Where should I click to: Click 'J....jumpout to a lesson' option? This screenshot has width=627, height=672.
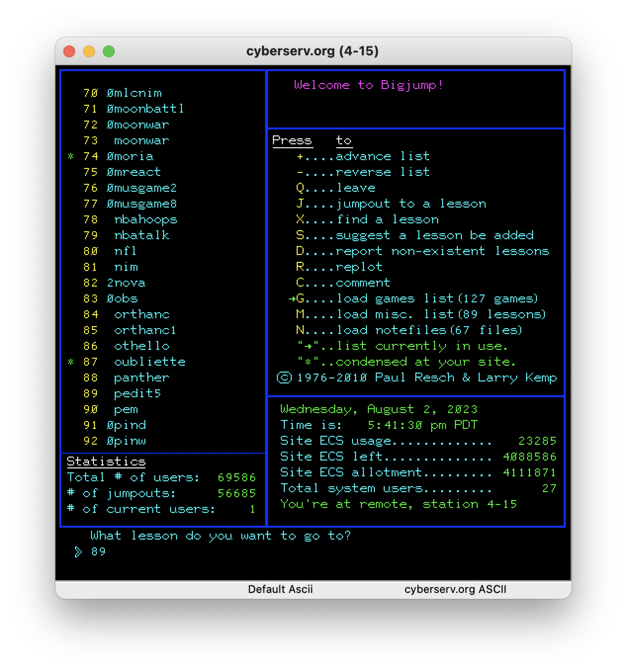(391, 204)
